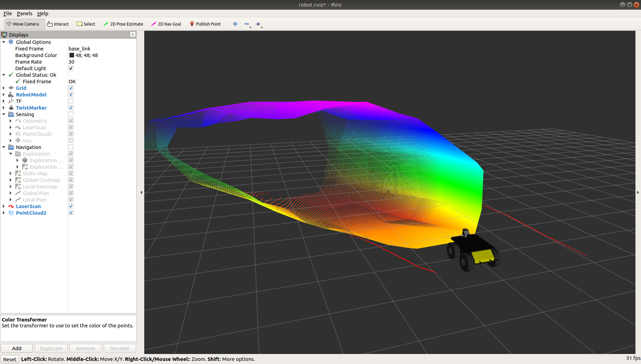Choose the Select tool

point(86,24)
